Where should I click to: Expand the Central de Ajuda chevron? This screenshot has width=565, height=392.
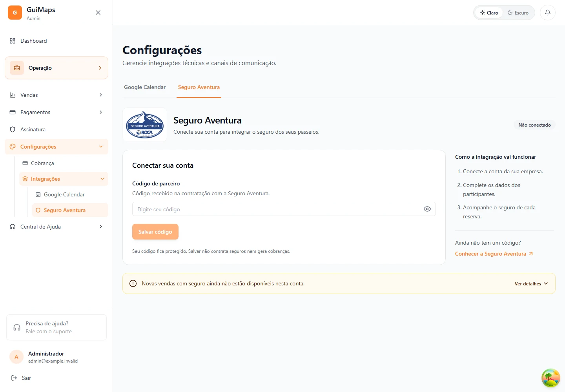(x=101, y=227)
